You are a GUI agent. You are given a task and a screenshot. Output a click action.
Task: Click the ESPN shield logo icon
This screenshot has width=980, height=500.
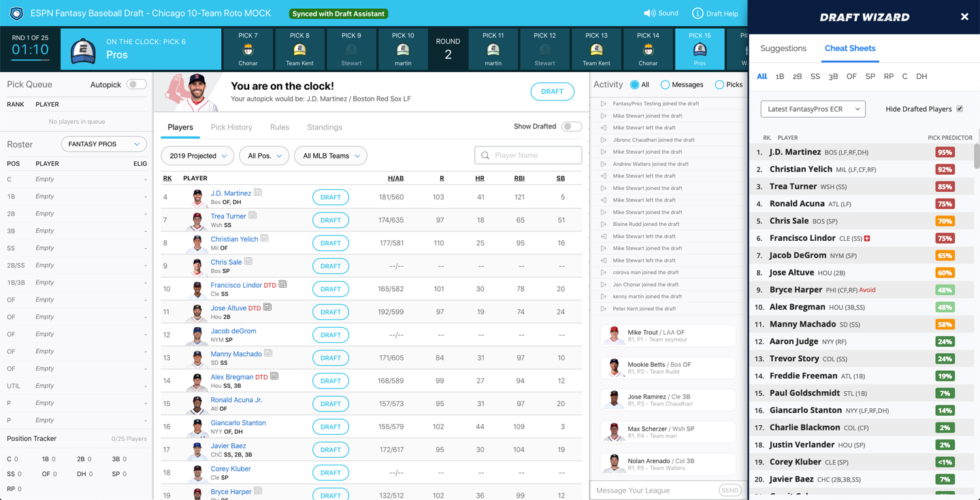click(x=16, y=14)
